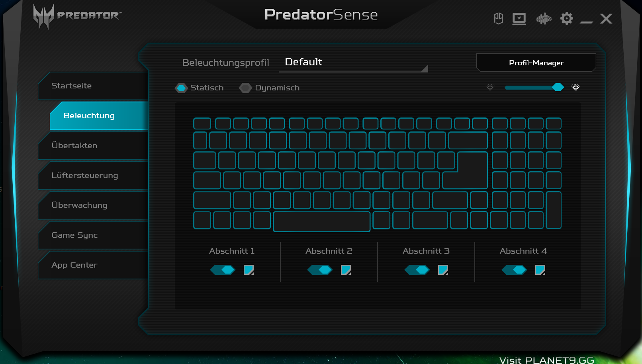Screen dimensions: 642x364
Task: Click the dim brightness bulb icon
Action: click(x=490, y=87)
